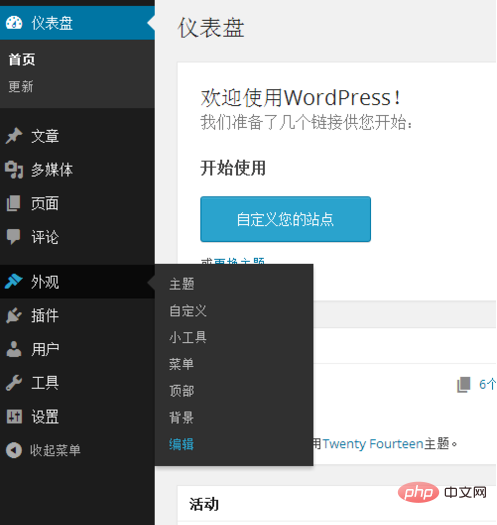Click the paintbrush icon for 外观
Image resolution: width=497 pixels, height=525 pixels.
(x=14, y=281)
